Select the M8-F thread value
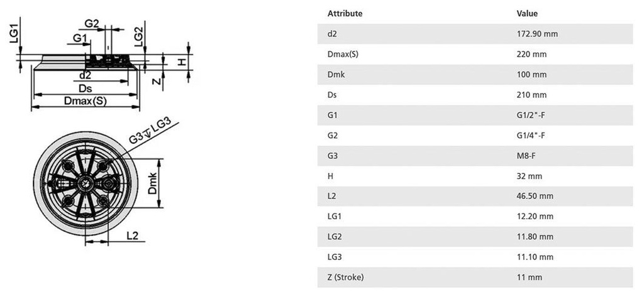 click(x=526, y=156)
